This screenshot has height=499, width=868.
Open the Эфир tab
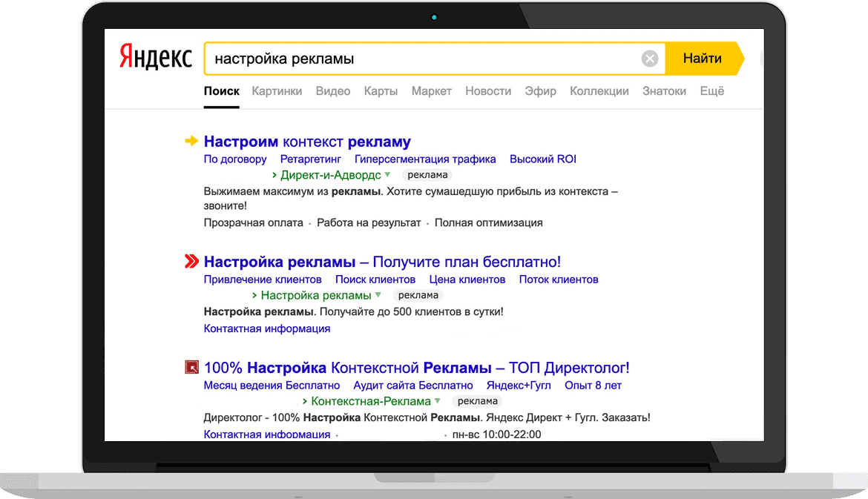[540, 90]
